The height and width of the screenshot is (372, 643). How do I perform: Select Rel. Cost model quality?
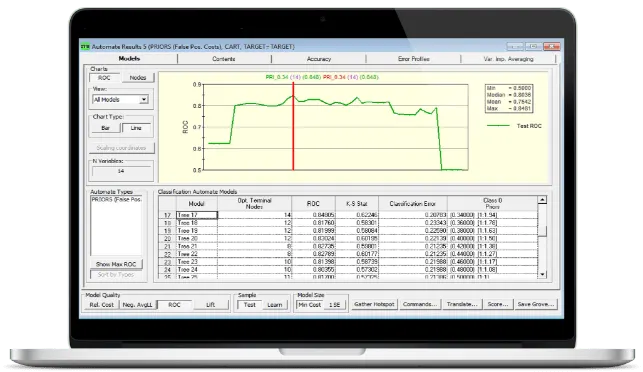(101, 305)
